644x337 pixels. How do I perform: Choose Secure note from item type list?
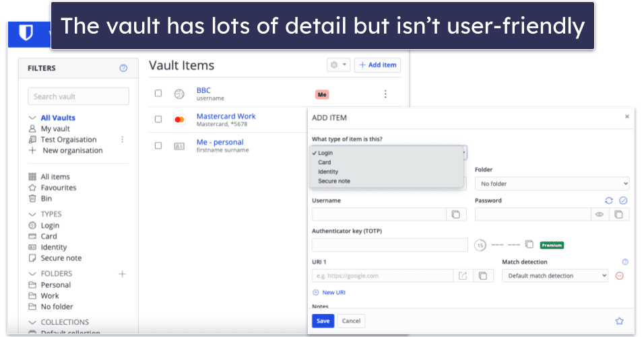coord(334,181)
